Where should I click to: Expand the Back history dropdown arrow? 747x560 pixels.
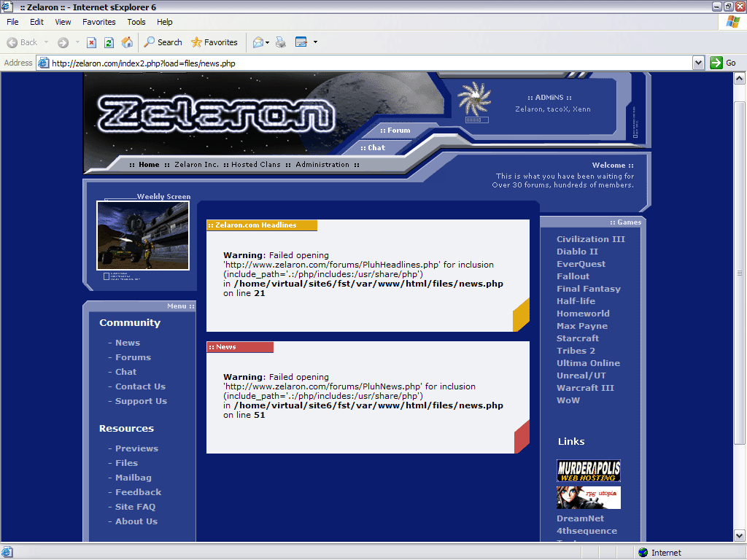[x=46, y=42]
